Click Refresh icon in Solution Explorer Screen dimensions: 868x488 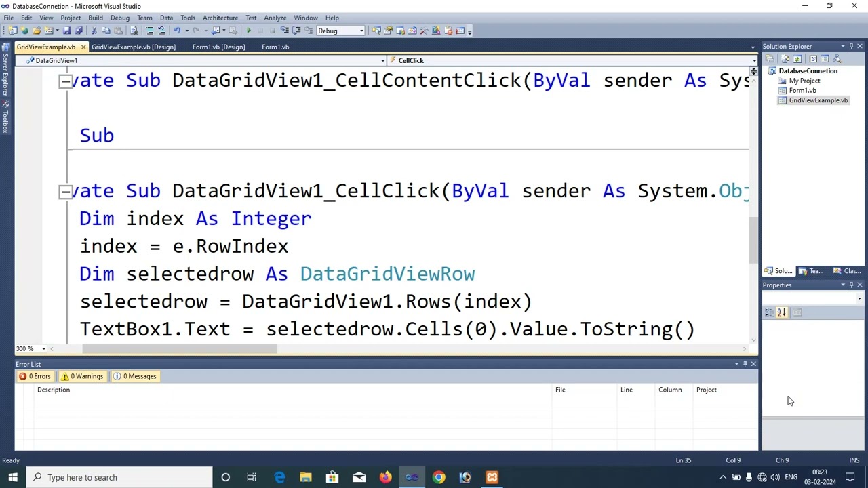(x=797, y=59)
